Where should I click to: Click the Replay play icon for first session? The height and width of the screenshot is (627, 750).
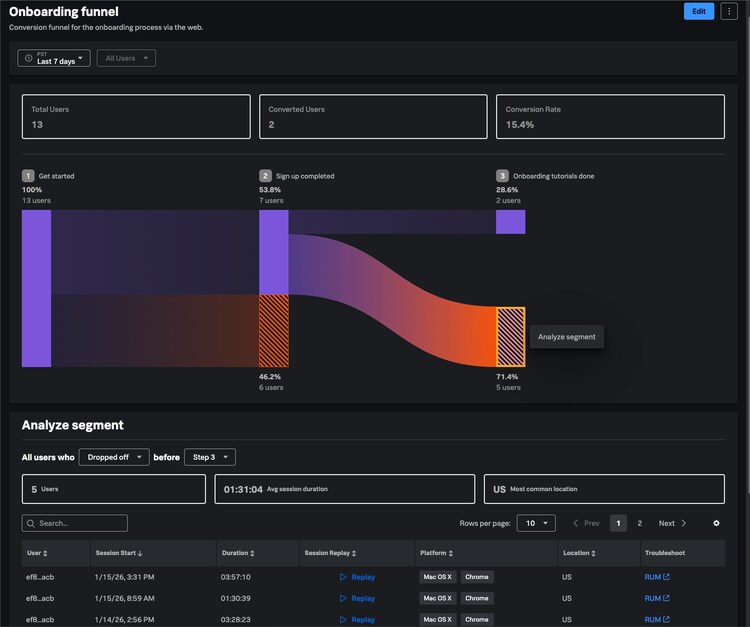tap(343, 577)
